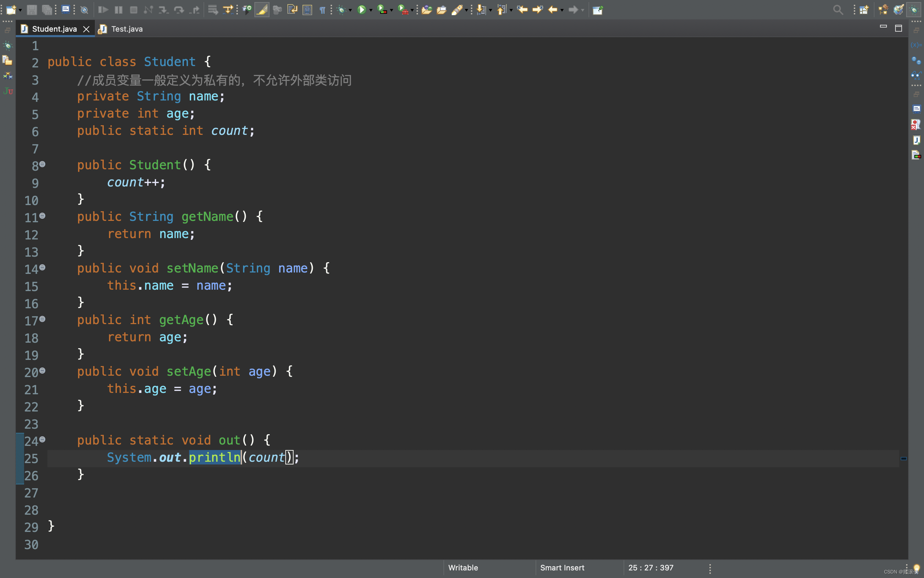Collapse the out() method fold marker

point(42,439)
